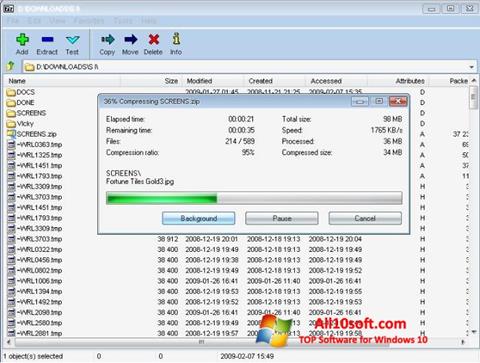
Task: Click the red Delete icon
Action: click(x=153, y=39)
